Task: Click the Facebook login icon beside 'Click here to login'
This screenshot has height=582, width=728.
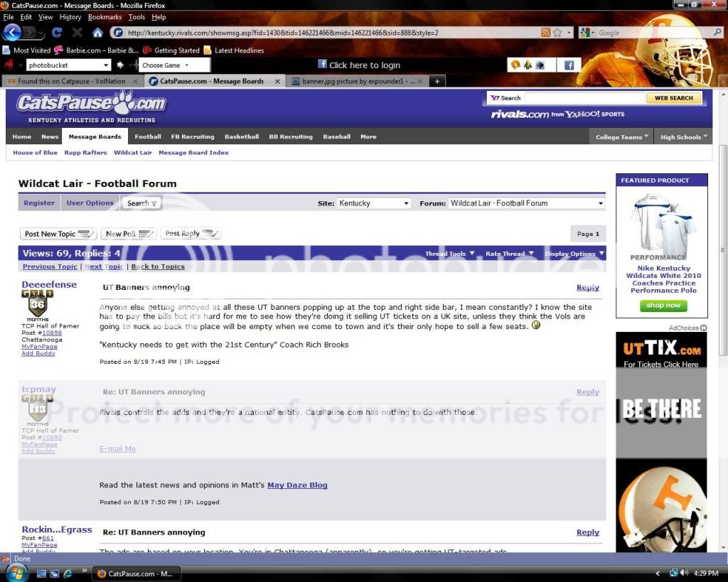Action: point(322,64)
